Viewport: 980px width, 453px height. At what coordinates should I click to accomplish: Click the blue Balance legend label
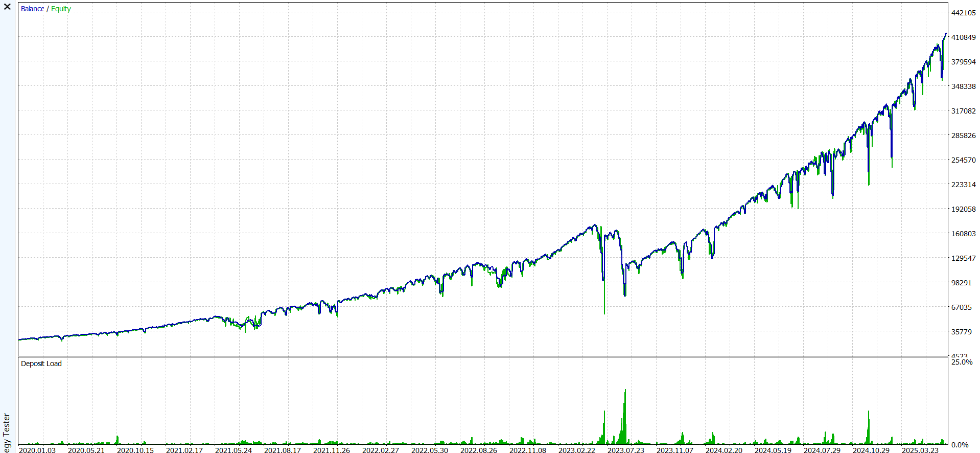[x=32, y=9]
